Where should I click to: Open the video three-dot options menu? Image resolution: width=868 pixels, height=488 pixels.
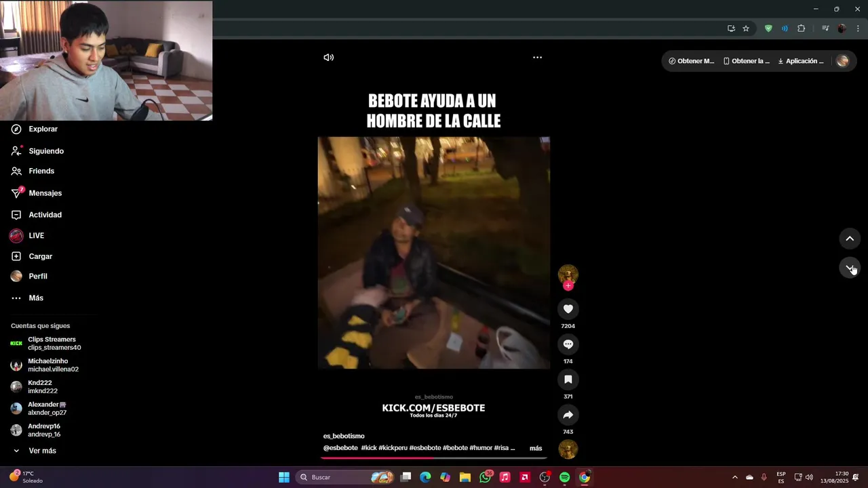pos(537,58)
